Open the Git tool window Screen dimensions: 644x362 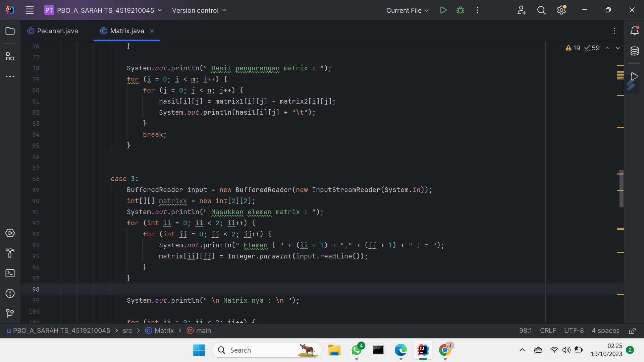coord(10,313)
